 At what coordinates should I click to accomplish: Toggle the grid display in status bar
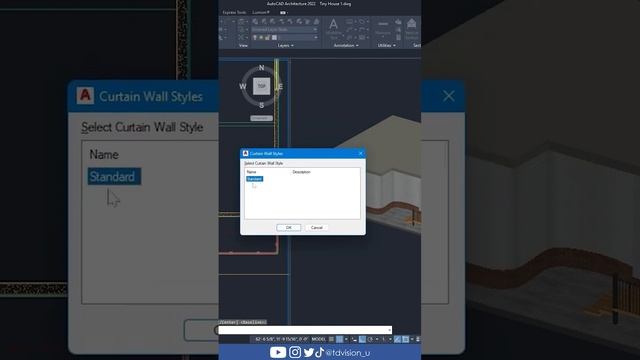331,339
